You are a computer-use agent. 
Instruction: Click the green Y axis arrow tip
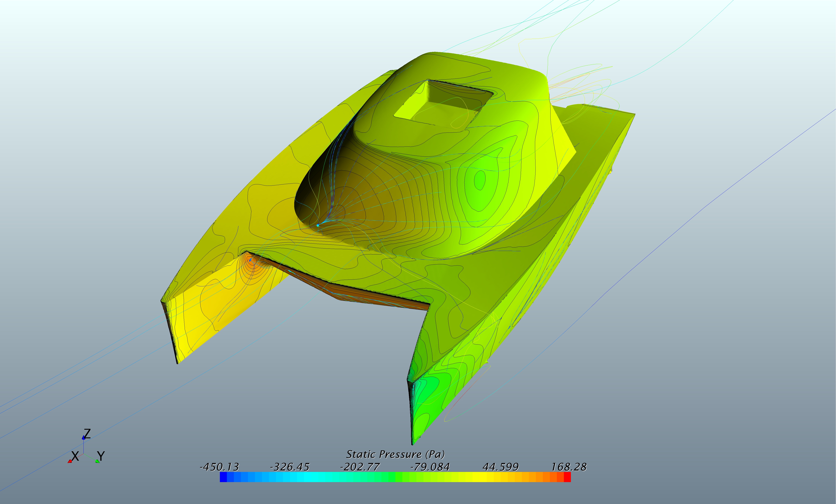[97, 461]
